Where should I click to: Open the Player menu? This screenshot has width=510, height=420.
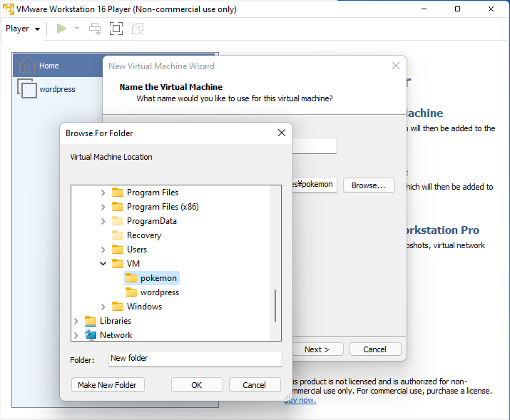[23, 29]
